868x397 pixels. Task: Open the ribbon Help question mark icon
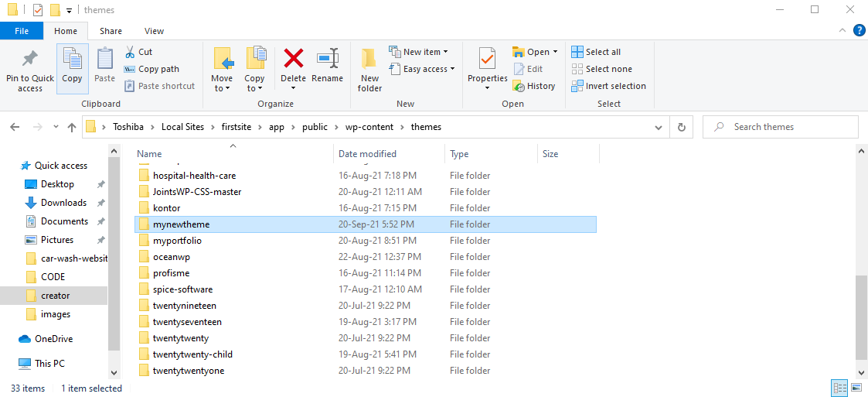pyautogui.click(x=859, y=31)
